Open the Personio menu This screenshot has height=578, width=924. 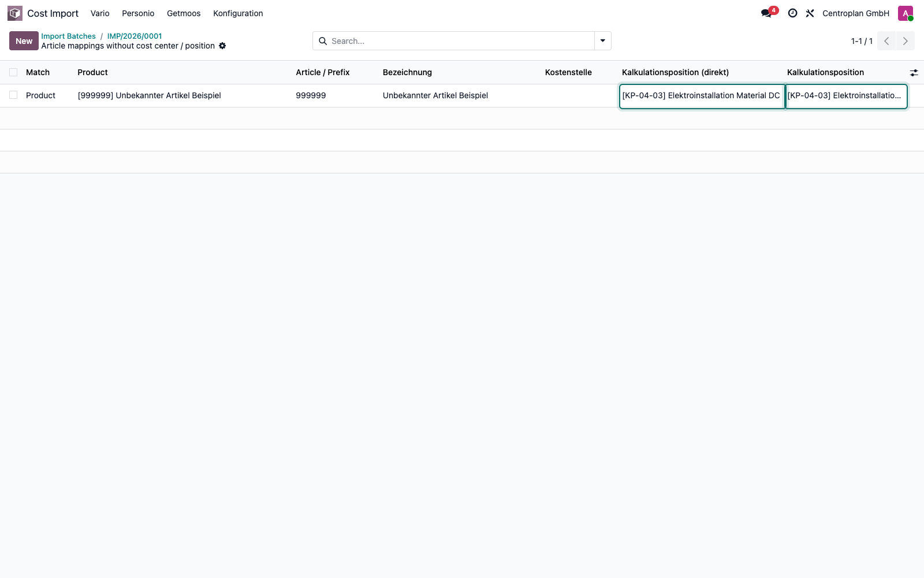[x=138, y=13]
